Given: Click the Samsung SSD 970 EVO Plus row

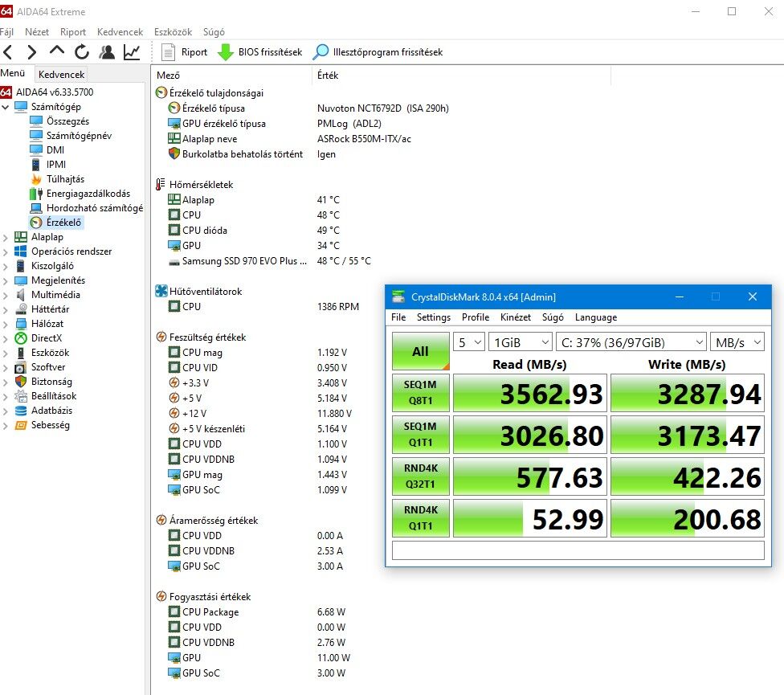Looking at the screenshot, I should [270, 261].
